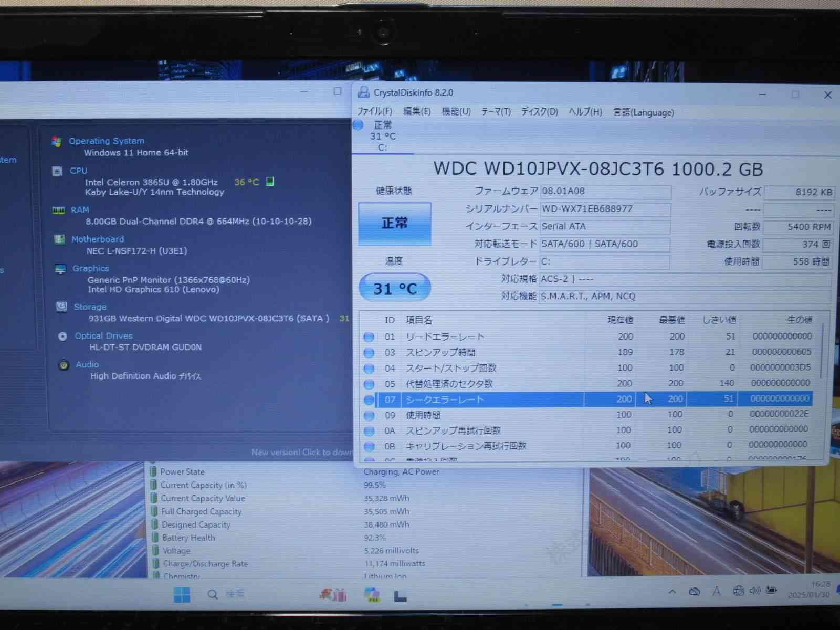Viewport: 840px width, 630px height.
Task: Open the Audio section link in Speccy
Action: [x=87, y=365]
